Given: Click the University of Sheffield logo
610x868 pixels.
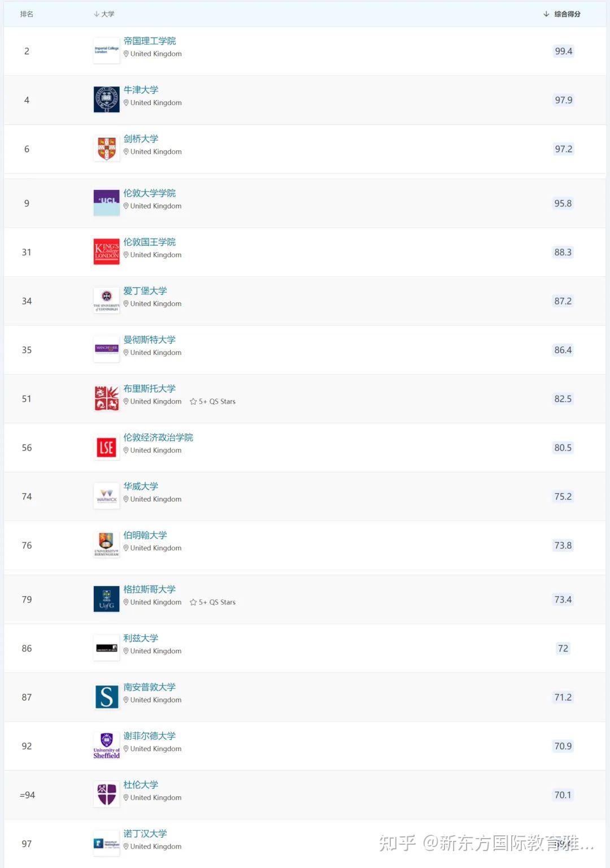Looking at the screenshot, I should point(106,746).
